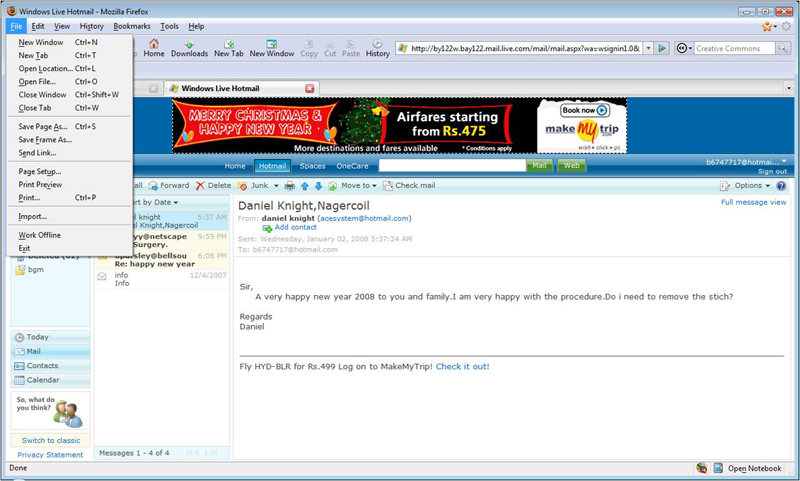Viewport: 800px width, 481px height.
Task: Select Print Preview from File menu
Action: 40,185
